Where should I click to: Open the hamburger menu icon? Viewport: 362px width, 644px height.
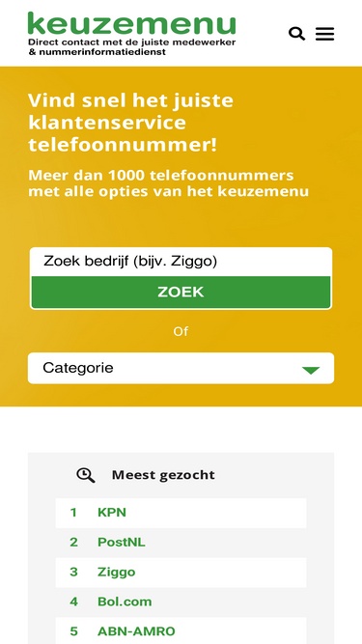[324, 34]
